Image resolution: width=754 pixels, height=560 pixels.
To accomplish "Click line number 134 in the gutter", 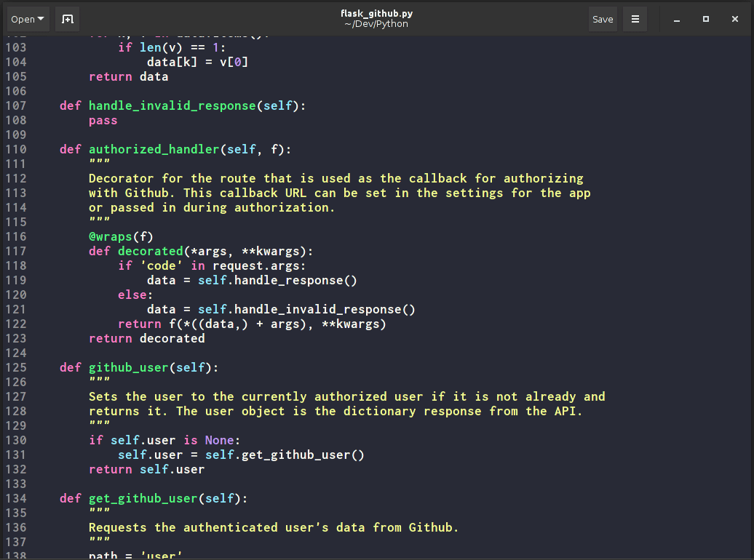I will pyautogui.click(x=16, y=498).
